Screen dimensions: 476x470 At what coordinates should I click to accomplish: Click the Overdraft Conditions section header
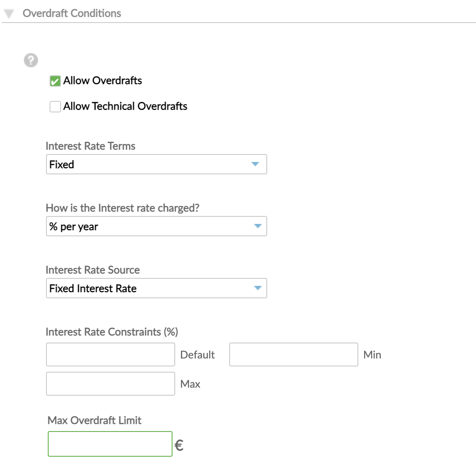(72, 13)
